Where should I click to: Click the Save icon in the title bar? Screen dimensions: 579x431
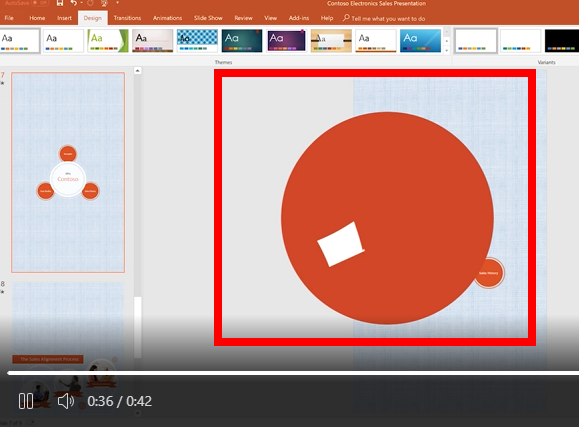coord(59,3)
